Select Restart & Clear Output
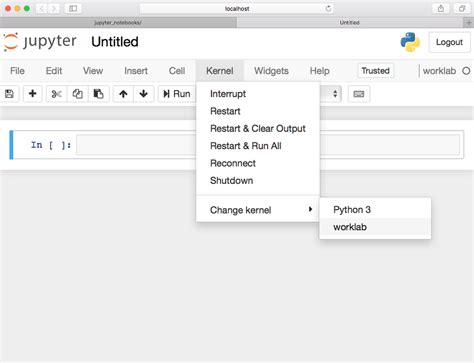 tap(258, 129)
